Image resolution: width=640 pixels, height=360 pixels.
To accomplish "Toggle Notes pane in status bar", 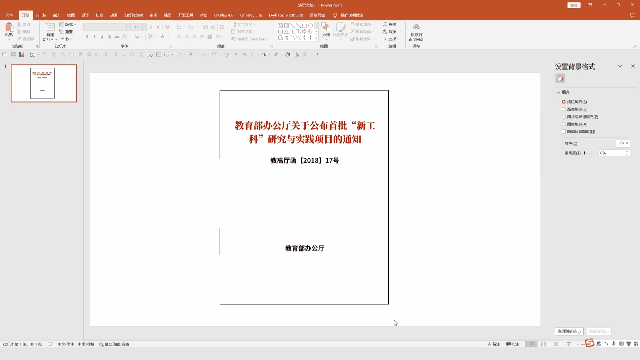I will coord(494,344).
